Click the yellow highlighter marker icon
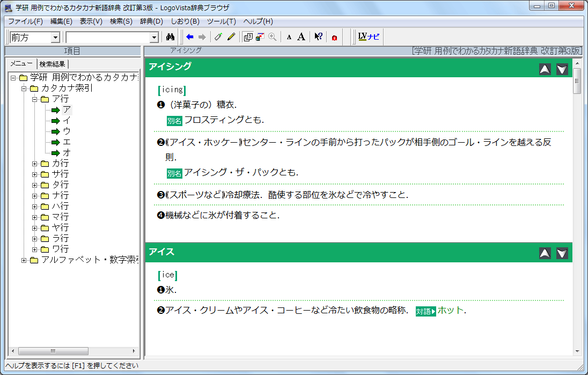This screenshot has height=375, width=588. [231, 37]
